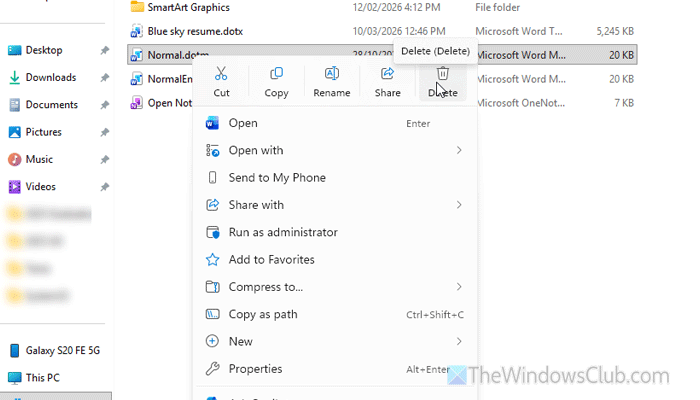The height and width of the screenshot is (400, 700).
Task: Click the date 10/03/2026 12:46 PM
Action: (x=399, y=31)
